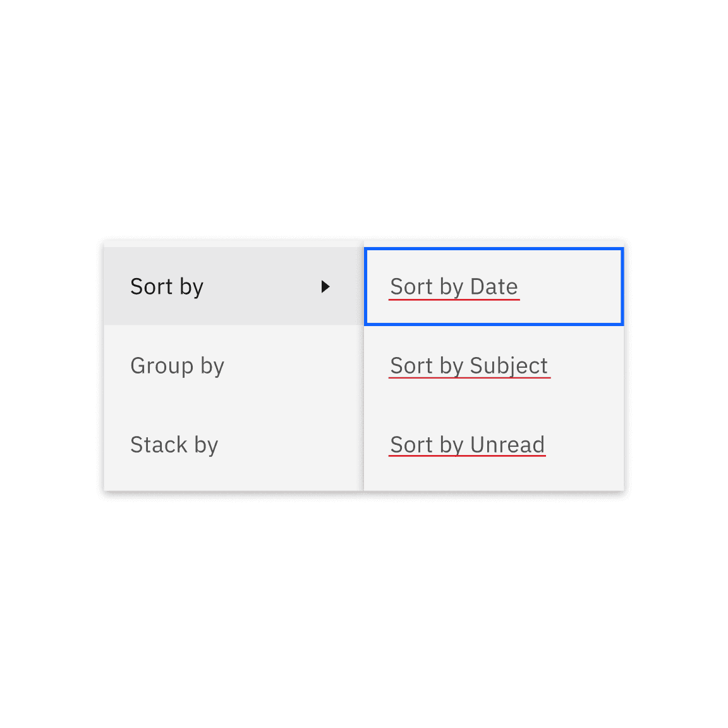The image size is (728, 728).
Task: Click the highlighted top row of the menu
Action: (234, 286)
